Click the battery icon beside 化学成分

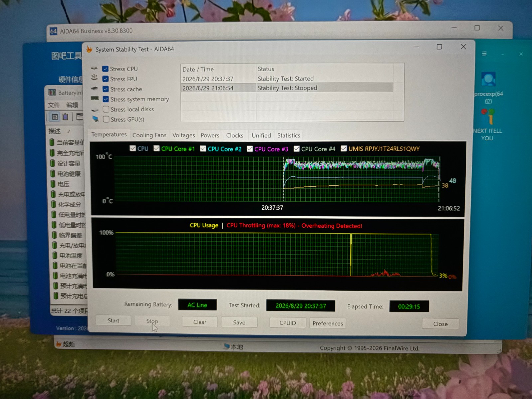(54, 204)
